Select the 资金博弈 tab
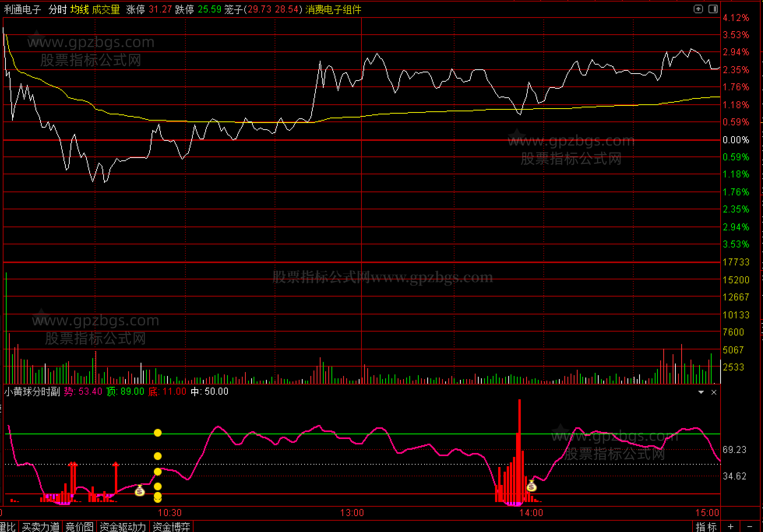Image resolution: width=763 pixels, height=532 pixels. [171, 527]
